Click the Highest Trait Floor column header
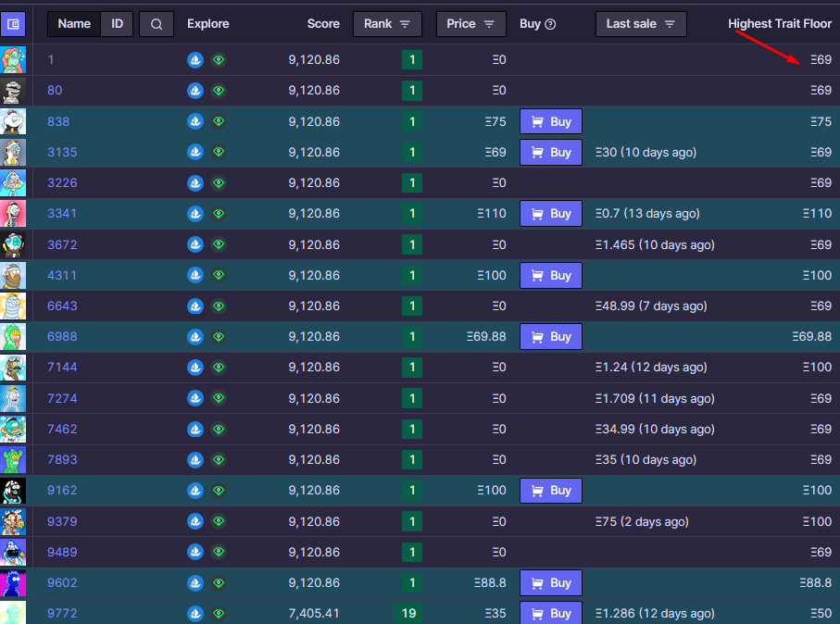Viewport: 840px width, 624px height. [x=780, y=24]
